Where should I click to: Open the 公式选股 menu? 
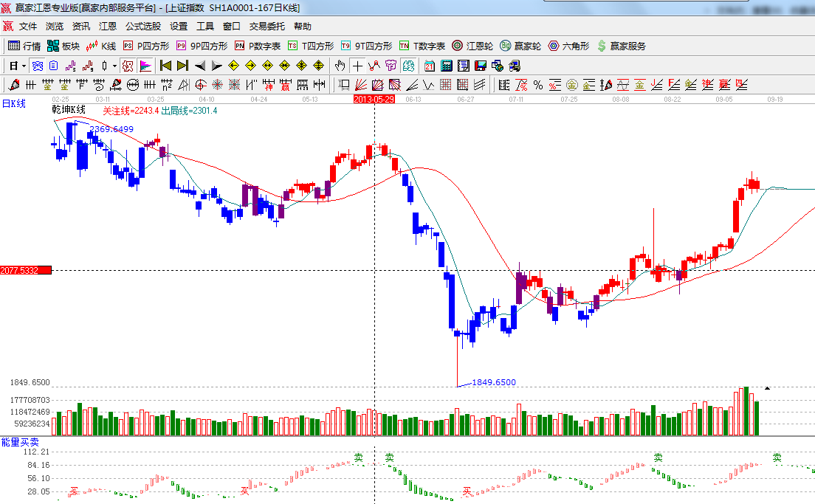142,26
